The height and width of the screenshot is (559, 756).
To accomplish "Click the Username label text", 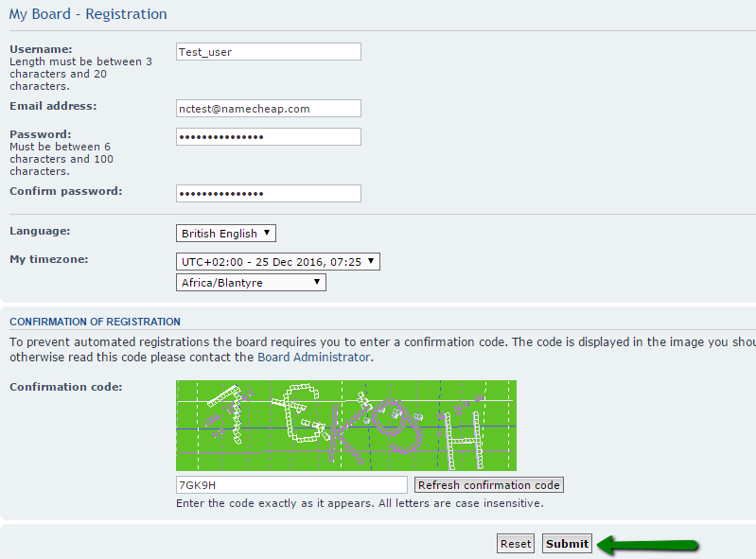I will pos(41,49).
